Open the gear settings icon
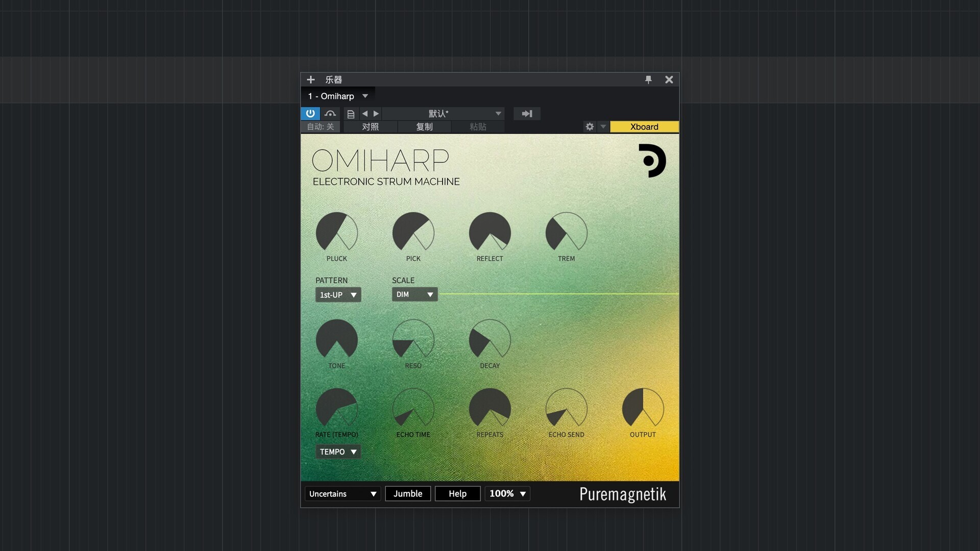The image size is (980, 551). pos(590,127)
